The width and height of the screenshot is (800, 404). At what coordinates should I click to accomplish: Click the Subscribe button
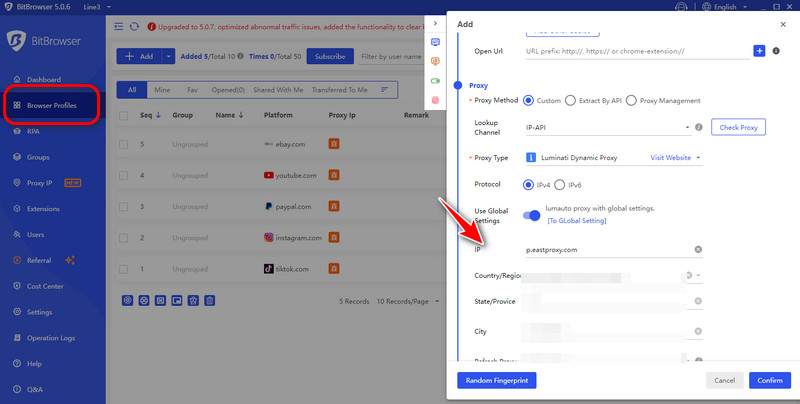coord(330,57)
